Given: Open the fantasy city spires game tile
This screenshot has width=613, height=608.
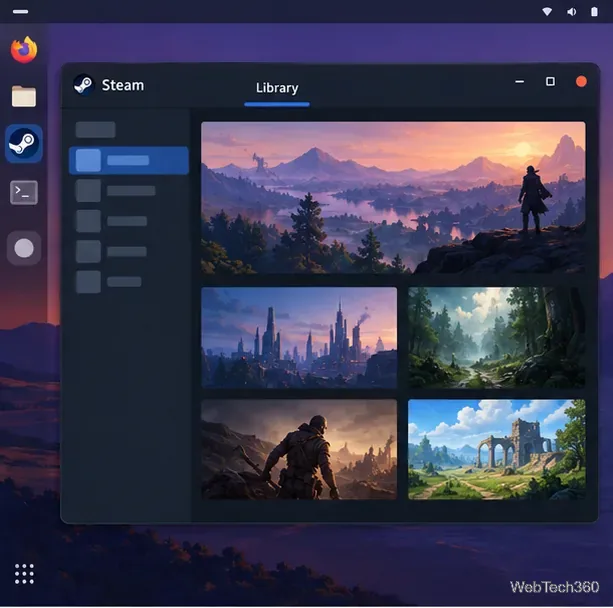Looking at the screenshot, I should [299, 338].
